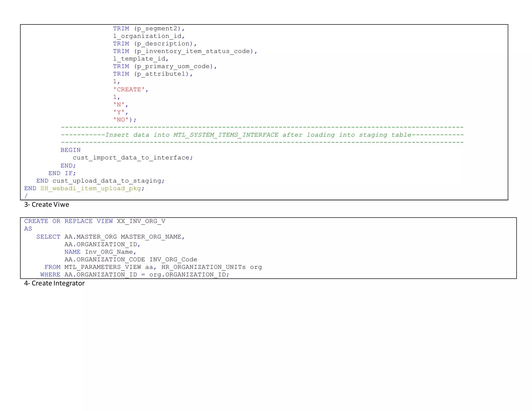Click the heading '4- Create Integrator'
This screenshot has width=532, height=411.
click(54, 283)
